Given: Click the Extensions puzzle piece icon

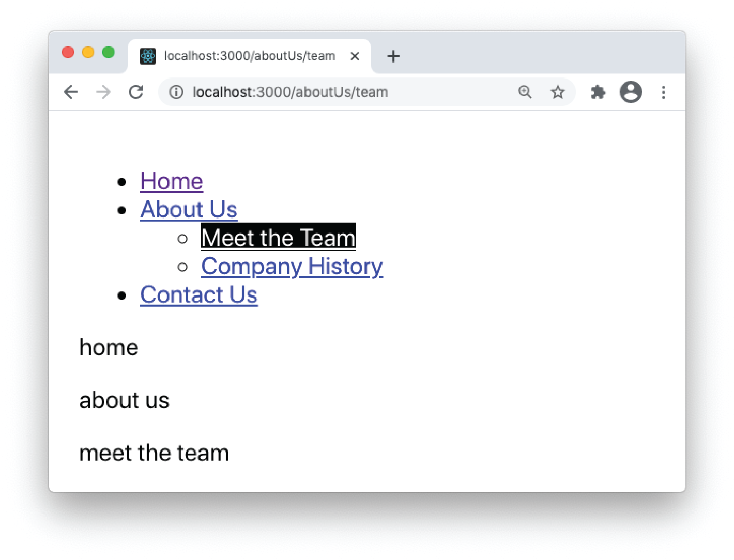Looking at the screenshot, I should tap(598, 92).
